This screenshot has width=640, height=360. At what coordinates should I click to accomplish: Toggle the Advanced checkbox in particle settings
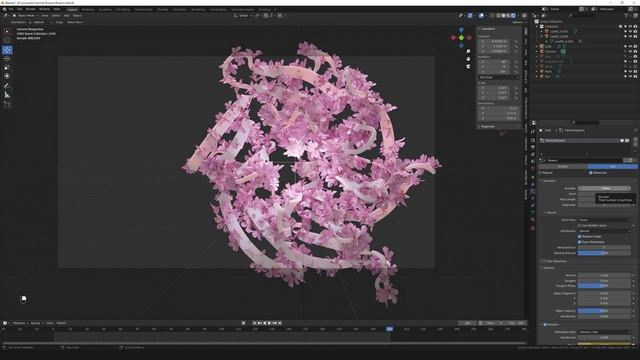click(591, 173)
